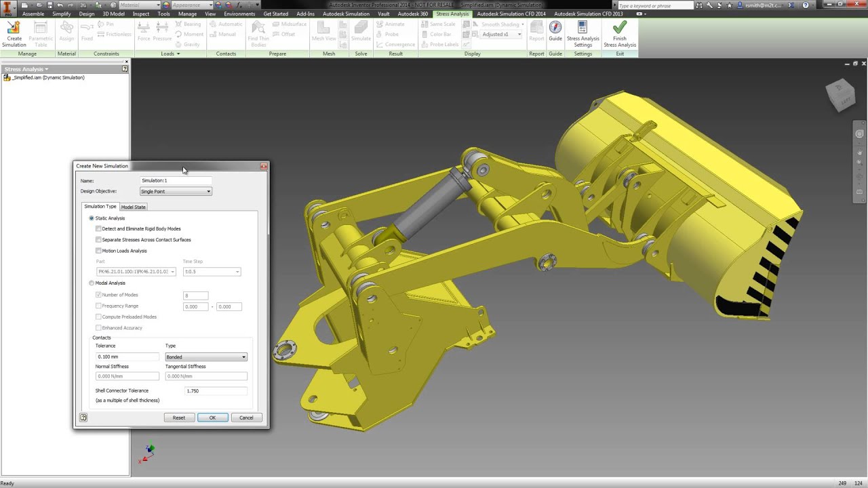Switch to the Model State tab
Viewport: 868px width, 488px height.
tap(133, 207)
